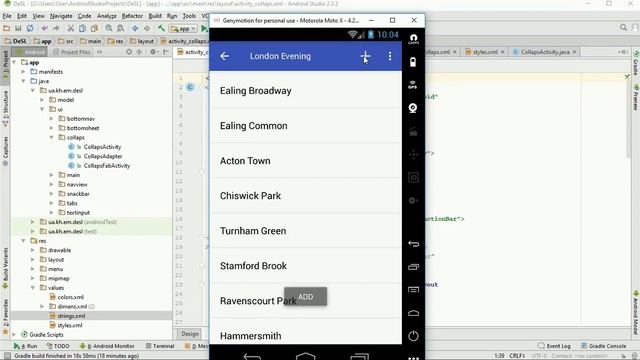Click class gutter icon on line 2
The height and width of the screenshot is (360, 640).
[x=190, y=87]
